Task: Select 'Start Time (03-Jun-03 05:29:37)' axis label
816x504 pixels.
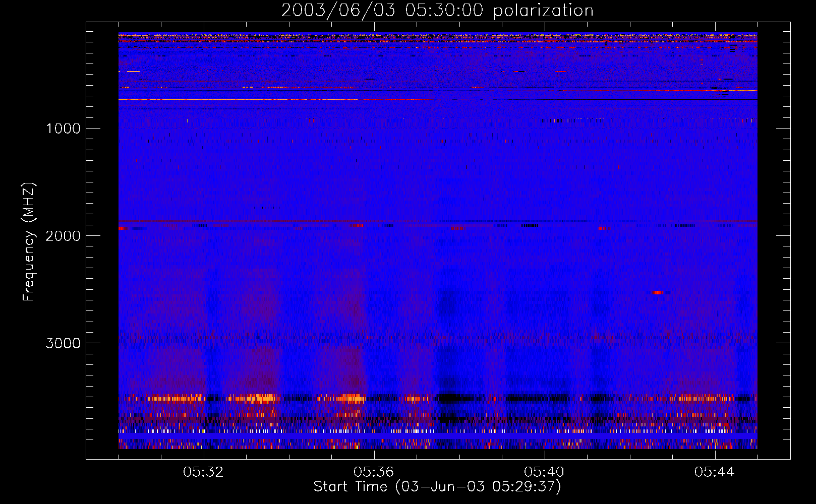Action: click(437, 487)
